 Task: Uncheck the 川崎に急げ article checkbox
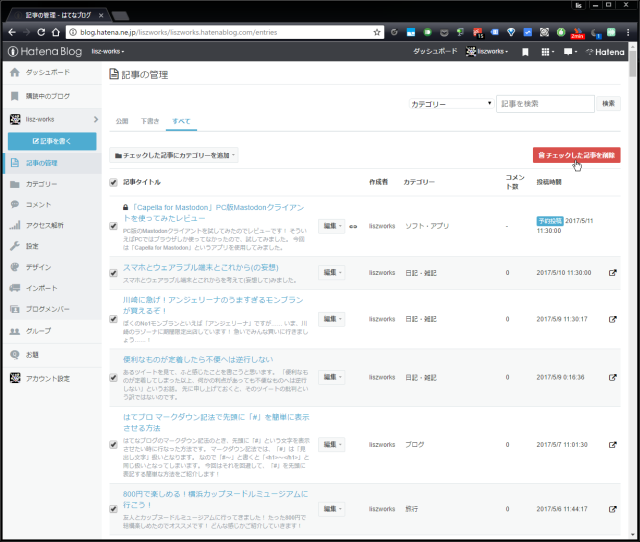(113, 319)
